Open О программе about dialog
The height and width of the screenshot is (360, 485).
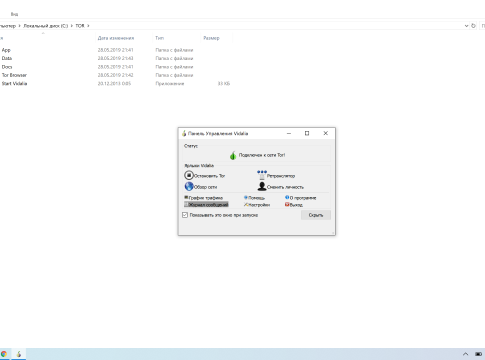click(300, 198)
